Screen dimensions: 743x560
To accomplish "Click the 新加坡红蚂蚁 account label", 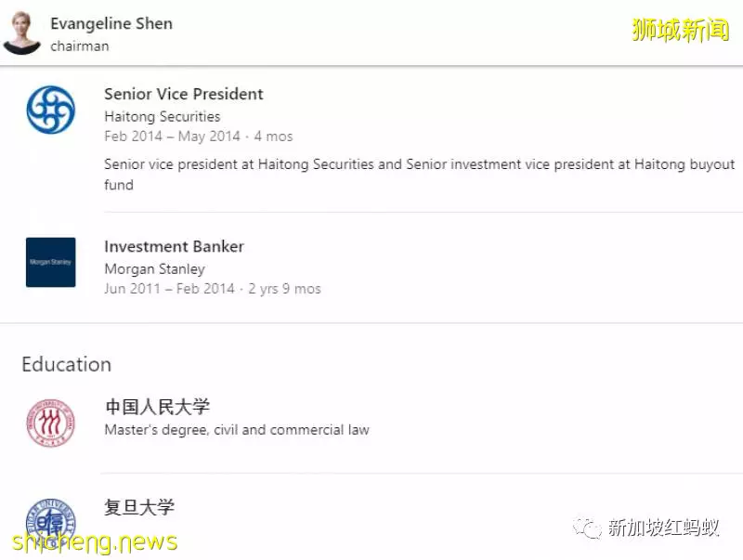I will point(663,527).
